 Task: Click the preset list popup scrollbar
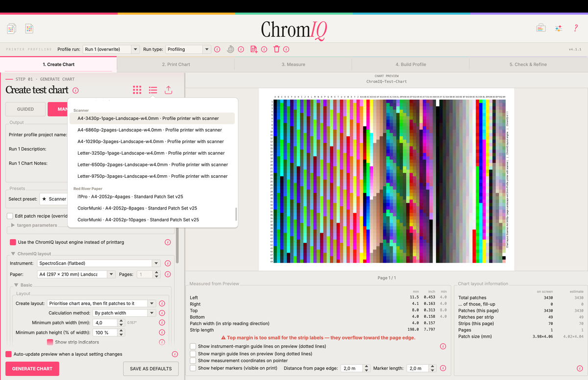[236, 214]
